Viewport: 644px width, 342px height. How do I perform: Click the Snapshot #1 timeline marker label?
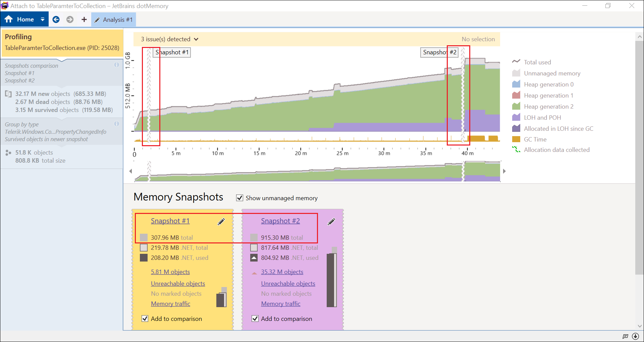(172, 52)
